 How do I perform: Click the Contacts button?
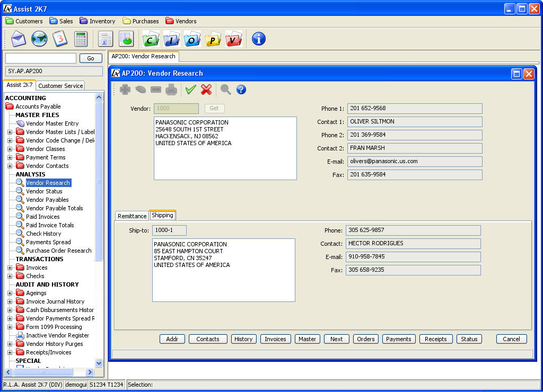point(208,339)
